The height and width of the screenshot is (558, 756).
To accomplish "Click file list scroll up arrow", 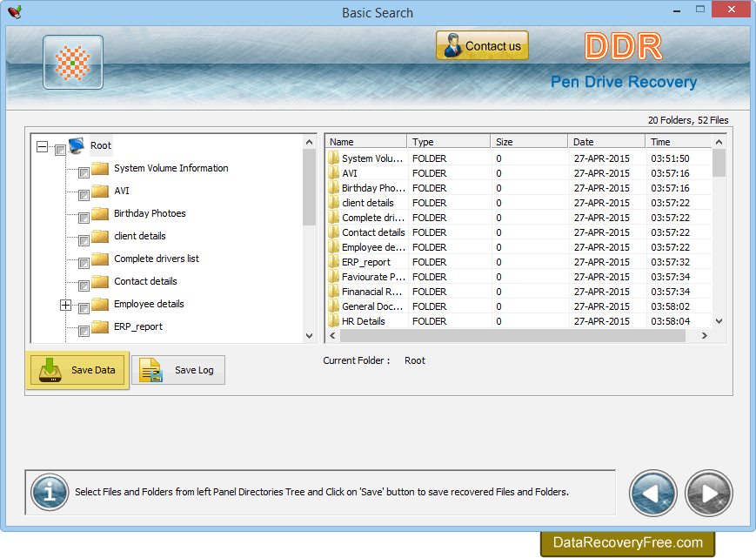I will click(719, 142).
